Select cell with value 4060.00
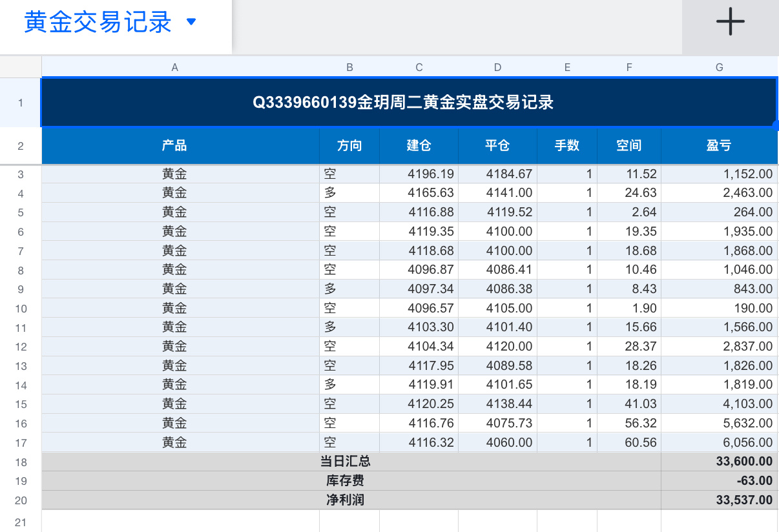 click(497, 442)
